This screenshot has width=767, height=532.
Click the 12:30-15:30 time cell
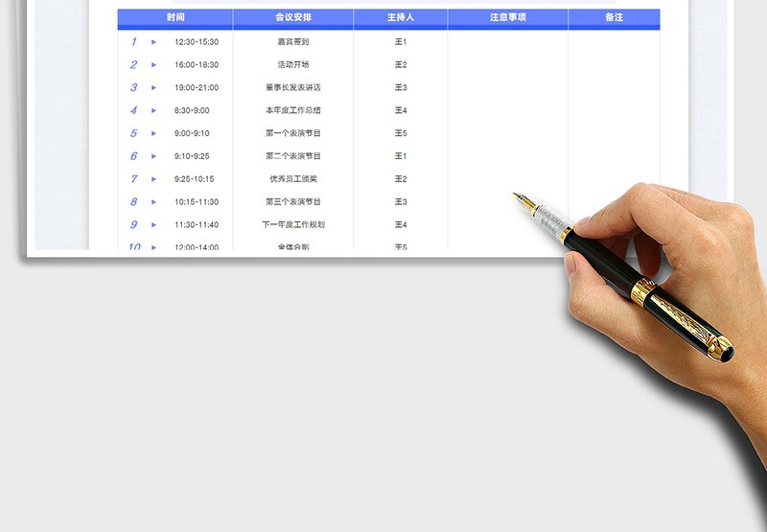(x=197, y=42)
